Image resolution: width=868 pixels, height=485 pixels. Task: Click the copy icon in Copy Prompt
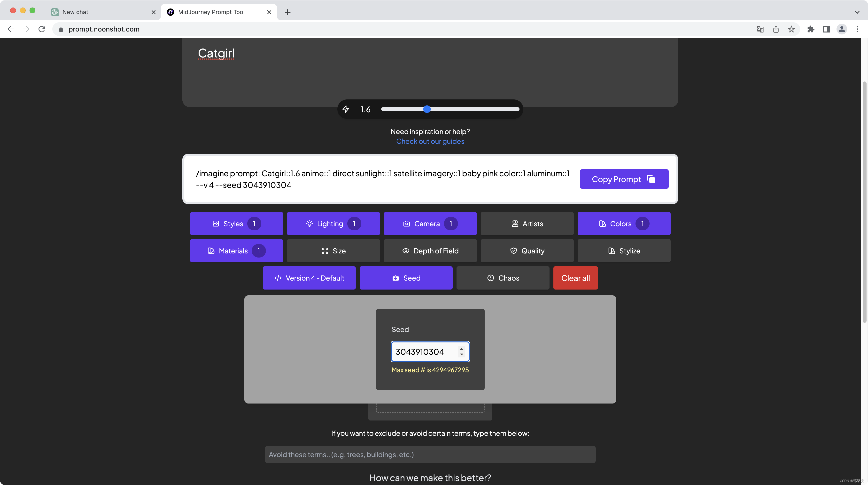651,179
